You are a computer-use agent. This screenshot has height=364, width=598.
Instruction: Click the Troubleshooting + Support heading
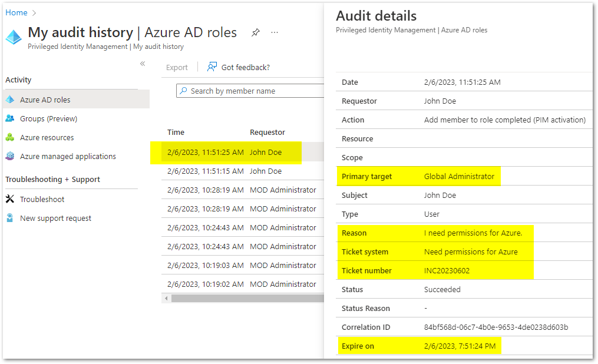click(52, 180)
